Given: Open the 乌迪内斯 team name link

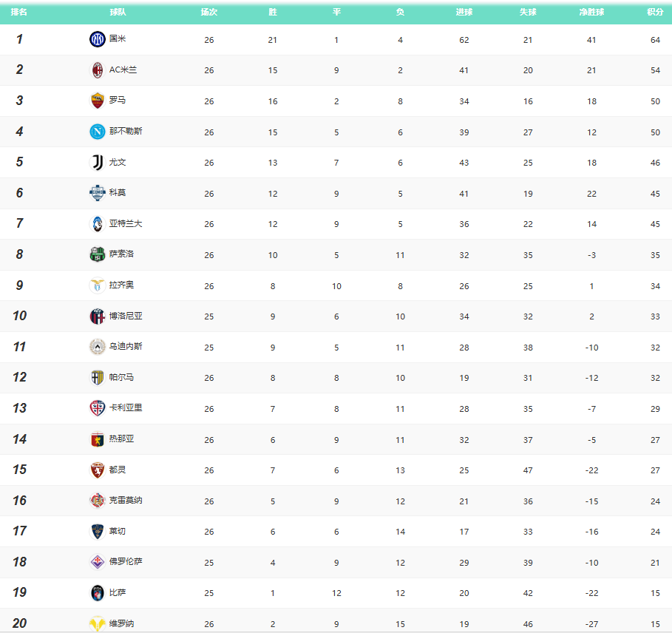Looking at the screenshot, I should pos(126,347).
